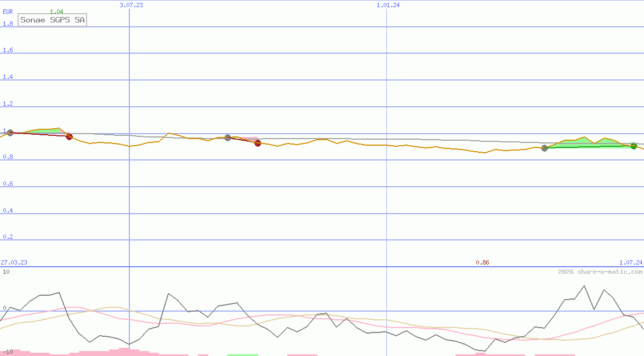The width and height of the screenshot is (644, 356).
Task: Select the first gray marker at chart start
Action: click(x=9, y=133)
